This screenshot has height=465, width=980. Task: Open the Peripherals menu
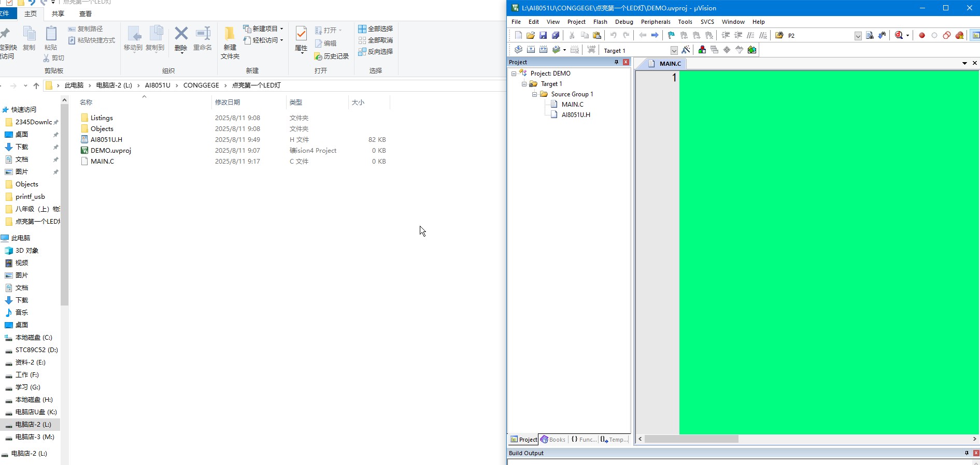pyautogui.click(x=656, y=22)
